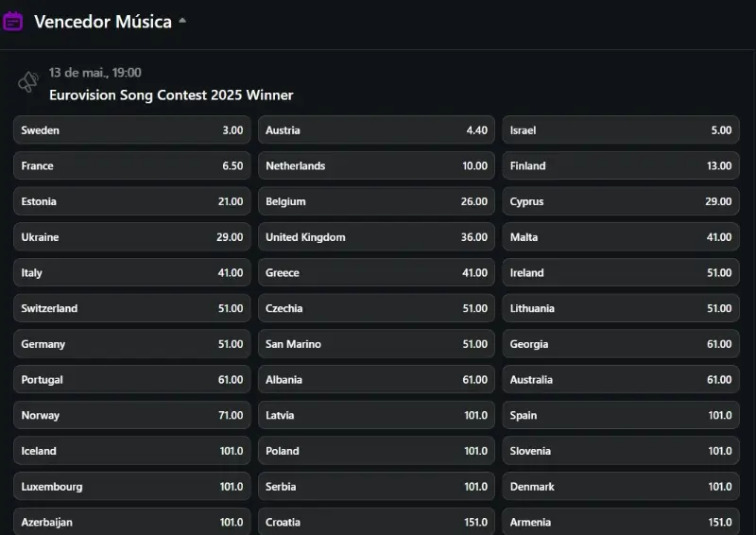The image size is (756, 535).
Task: Open Eurovision Song Contest 2025 Winner event
Action: (171, 95)
